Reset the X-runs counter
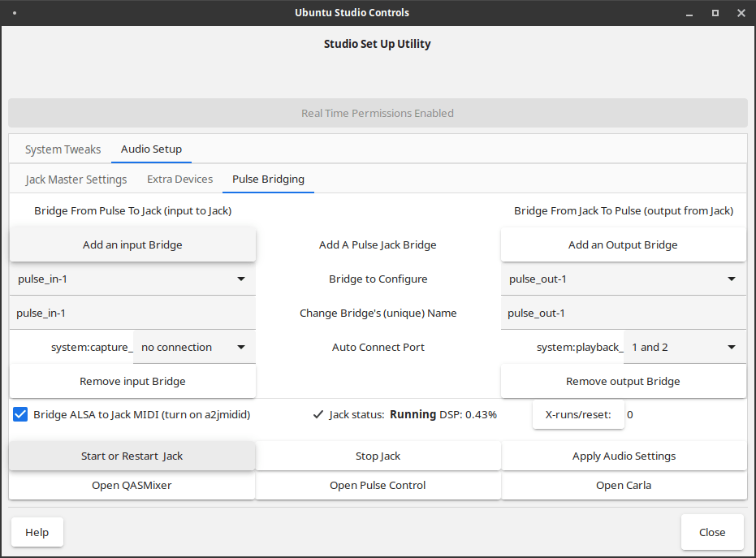This screenshot has width=756, height=558. tap(577, 414)
